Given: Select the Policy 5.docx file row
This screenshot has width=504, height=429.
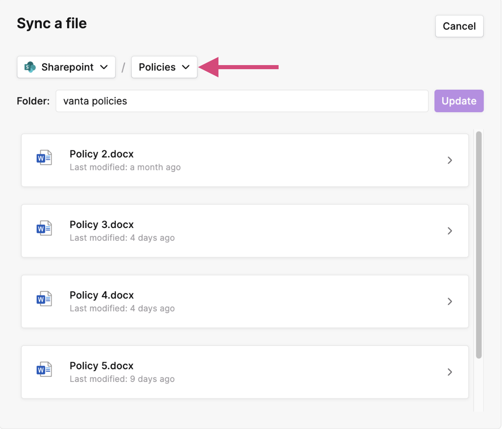Looking at the screenshot, I should (x=245, y=372).
